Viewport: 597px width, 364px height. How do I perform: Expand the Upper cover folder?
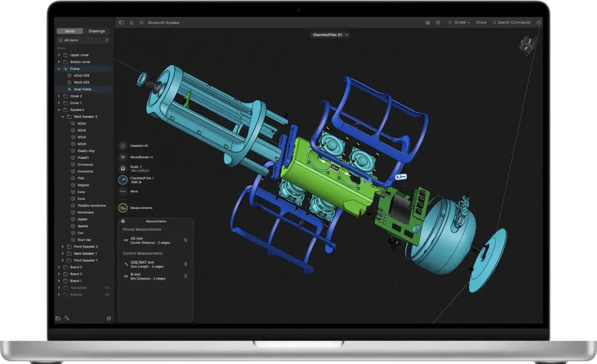point(59,55)
